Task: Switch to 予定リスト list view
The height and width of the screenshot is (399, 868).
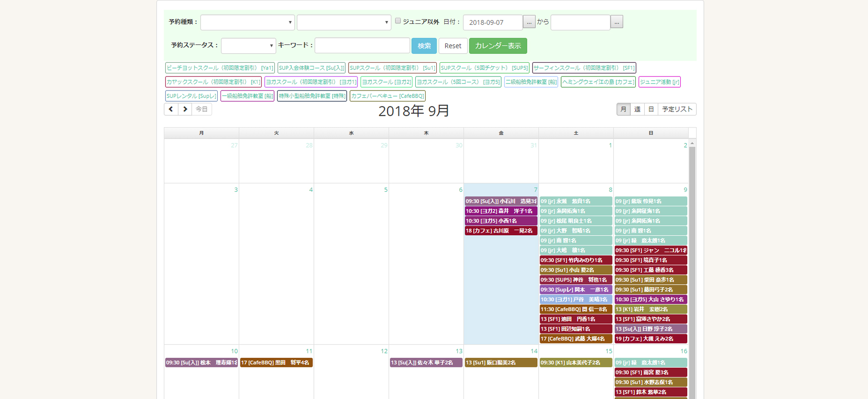Action: [677, 109]
